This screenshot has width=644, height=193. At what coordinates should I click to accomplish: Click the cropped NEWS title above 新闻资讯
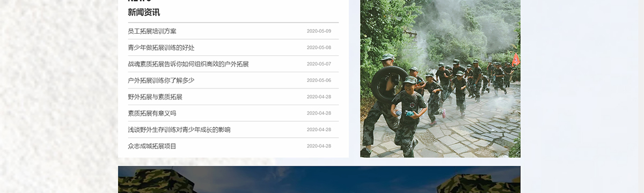tap(140, 1)
